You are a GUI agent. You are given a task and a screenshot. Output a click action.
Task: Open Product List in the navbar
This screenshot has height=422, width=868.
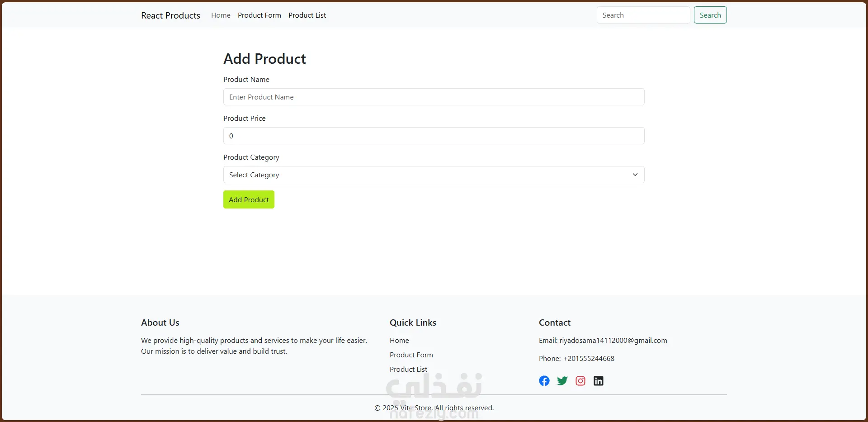coord(307,15)
